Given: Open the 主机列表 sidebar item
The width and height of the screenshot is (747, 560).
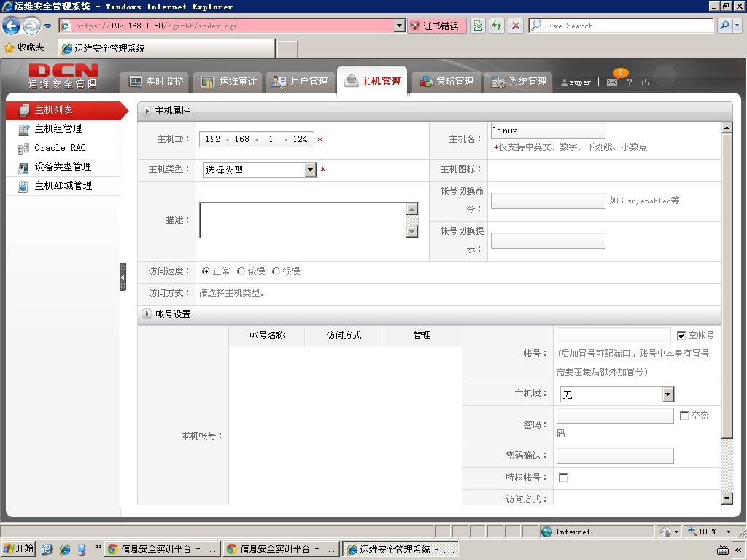Looking at the screenshot, I should tap(63, 110).
